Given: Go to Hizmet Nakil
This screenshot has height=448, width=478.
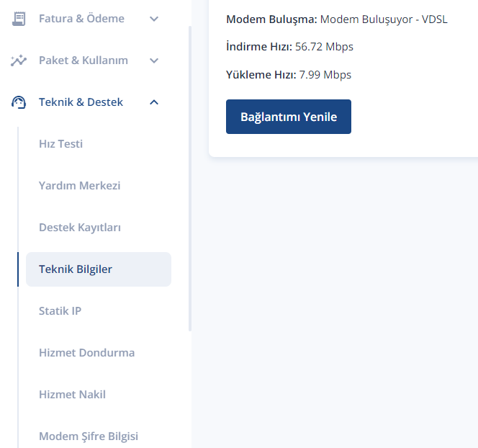Looking at the screenshot, I should tap(72, 395).
